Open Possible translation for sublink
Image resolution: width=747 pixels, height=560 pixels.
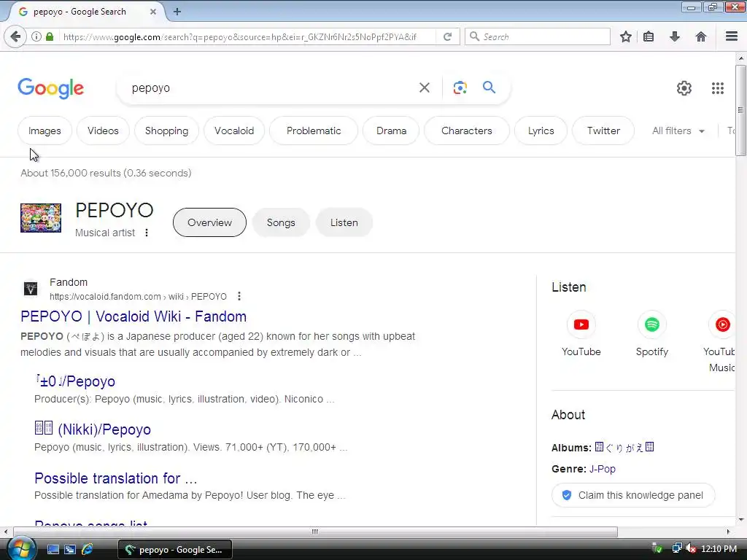(116, 478)
